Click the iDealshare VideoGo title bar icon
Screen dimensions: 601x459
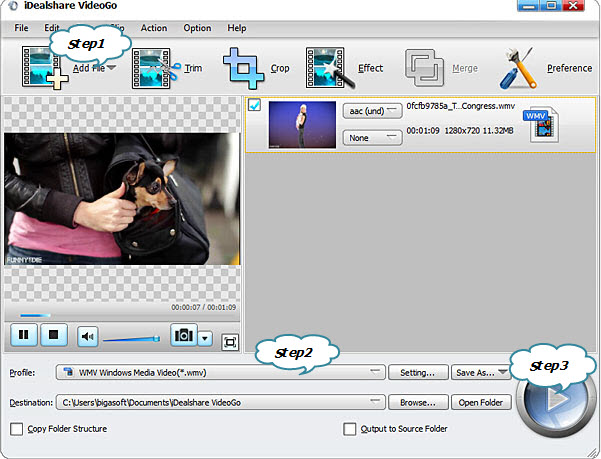[13, 6]
